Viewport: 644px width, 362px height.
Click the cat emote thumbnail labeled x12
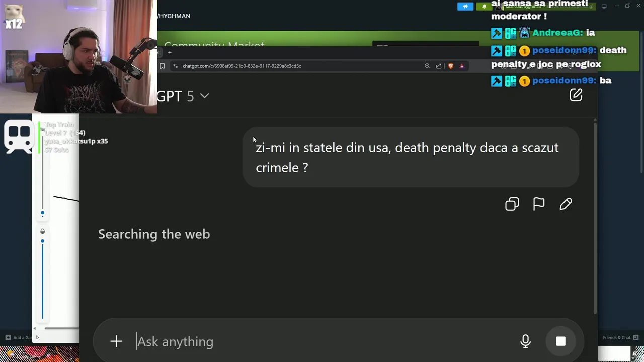coord(14,16)
